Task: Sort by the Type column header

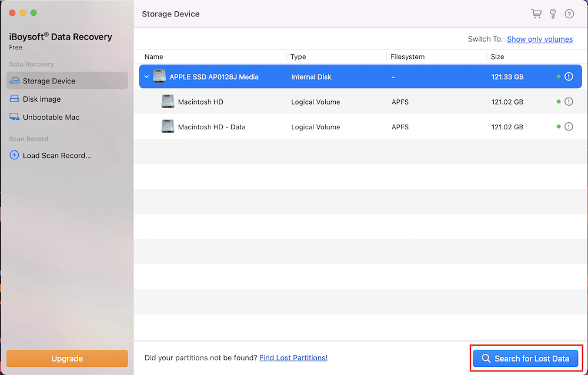Action: tap(298, 56)
